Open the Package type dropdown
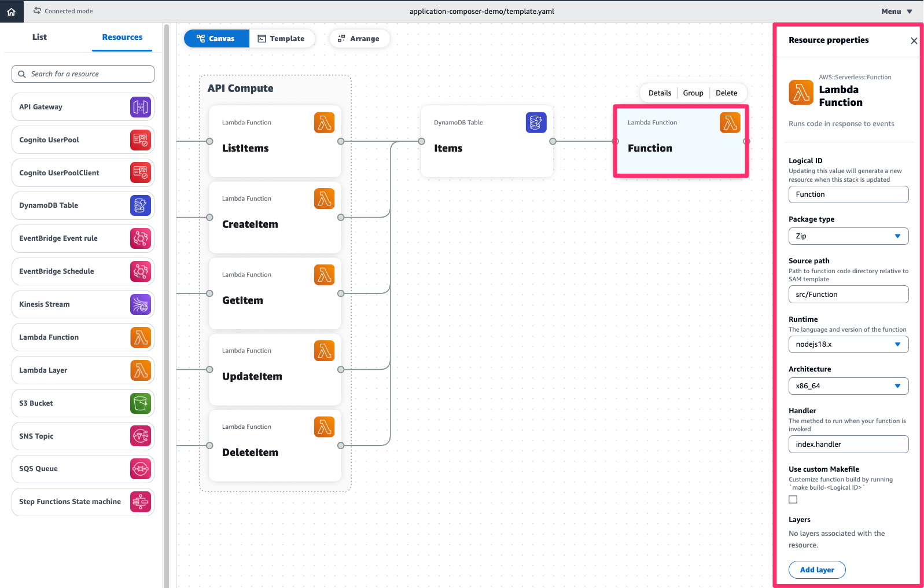This screenshot has width=924, height=588. 848,236
